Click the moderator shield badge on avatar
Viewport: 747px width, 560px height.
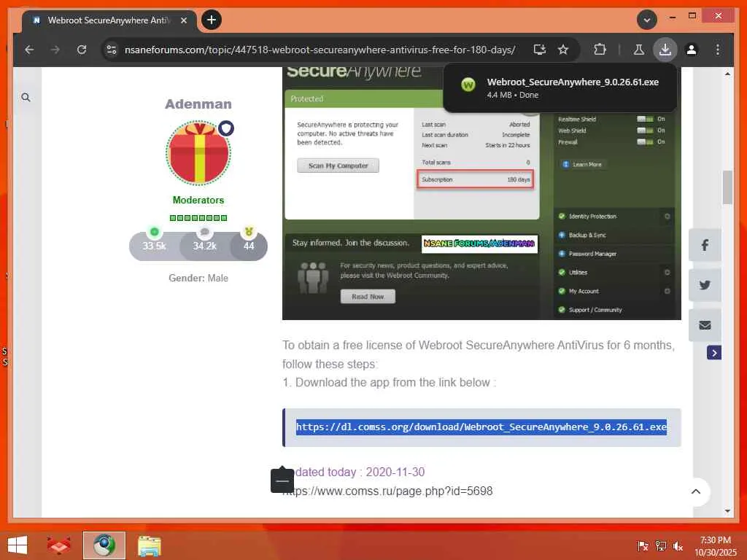[226, 128]
